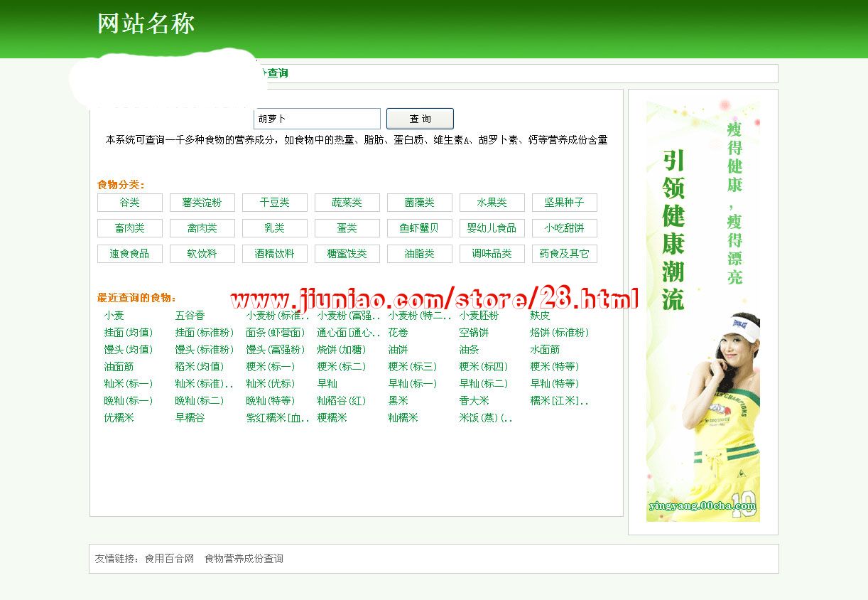Screen dimensions: 868x600
Task: Browse the 蔬菜类 category
Action: coord(347,203)
